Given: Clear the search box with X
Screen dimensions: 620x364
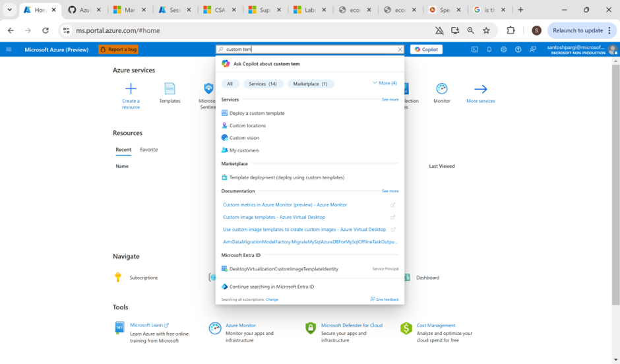Looking at the screenshot, I should pyautogui.click(x=400, y=49).
